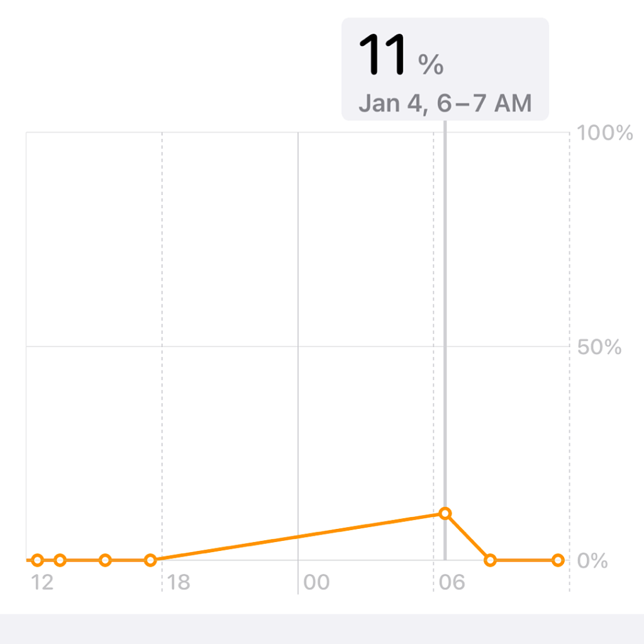Select the second data point from the left
644x644 pixels.
[x=60, y=560]
